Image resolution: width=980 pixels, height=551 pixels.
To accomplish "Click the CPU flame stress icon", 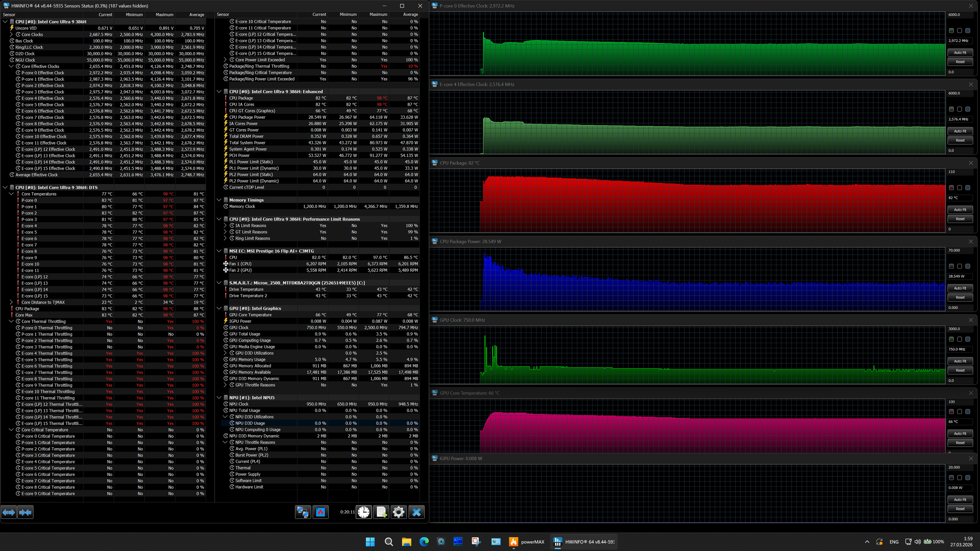I will (x=320, y=512).
